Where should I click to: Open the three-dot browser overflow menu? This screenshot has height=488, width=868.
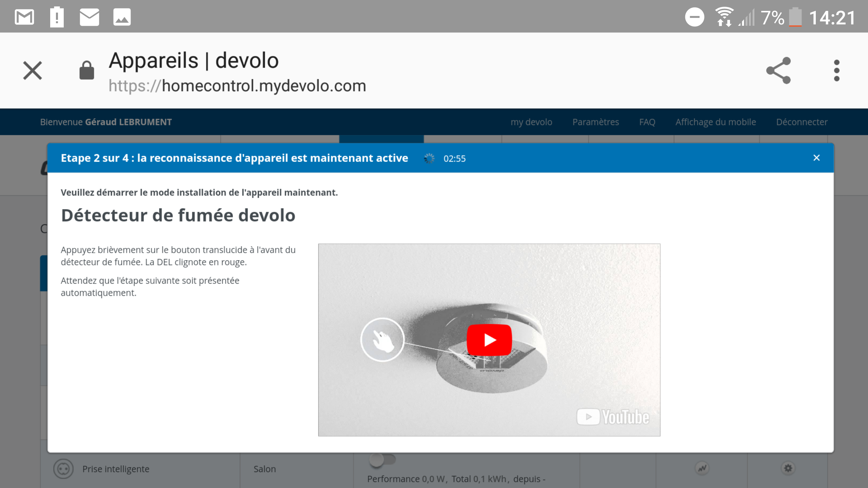coord(837,70)
